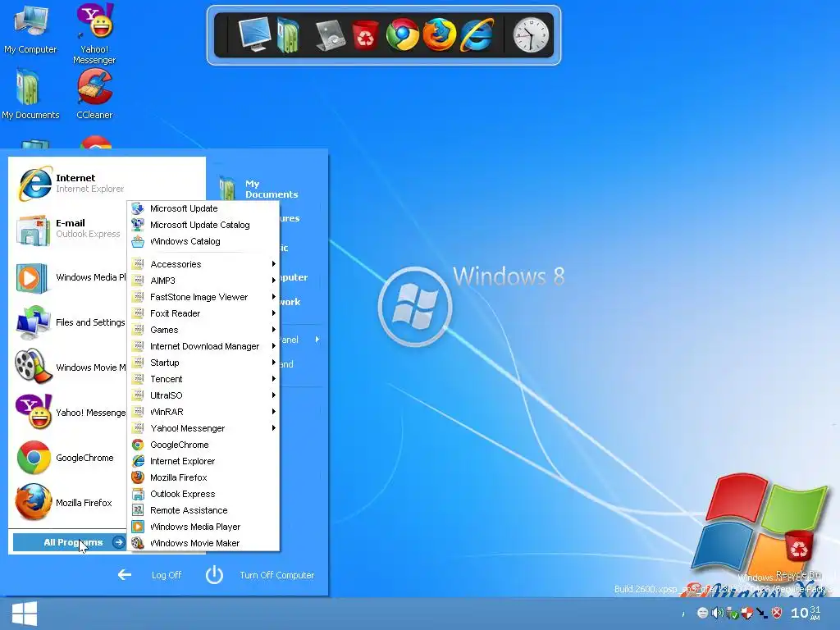
Task: Launch Firefox from the top dock
Action: pos(439,34)
